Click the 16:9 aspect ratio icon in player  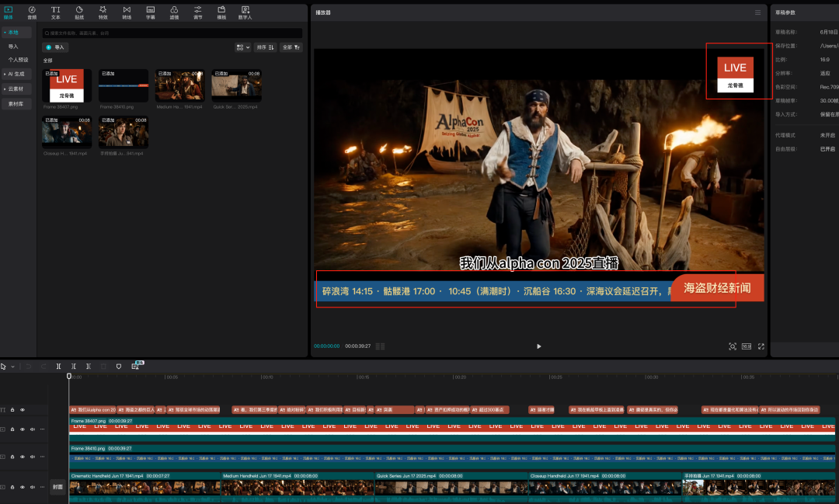pos(747,346)
